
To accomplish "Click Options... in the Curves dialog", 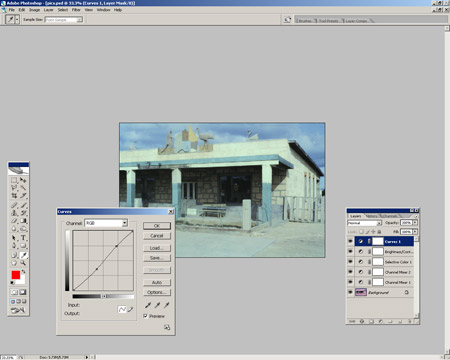I will tap(157, 292).
